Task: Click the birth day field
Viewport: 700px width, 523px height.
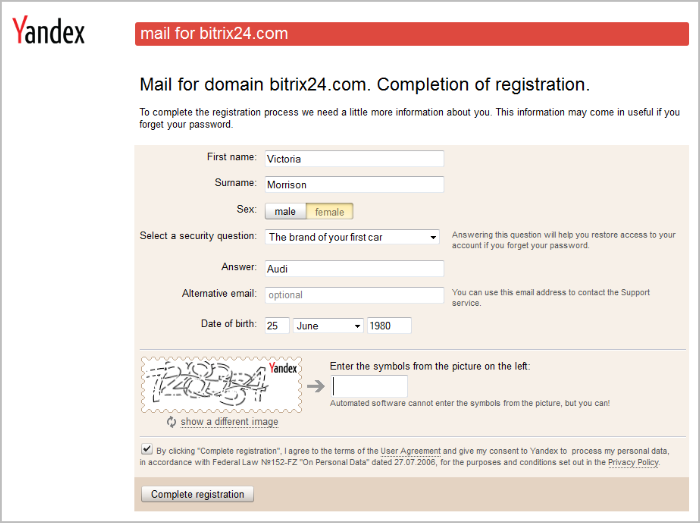Action: coord(276,325)
